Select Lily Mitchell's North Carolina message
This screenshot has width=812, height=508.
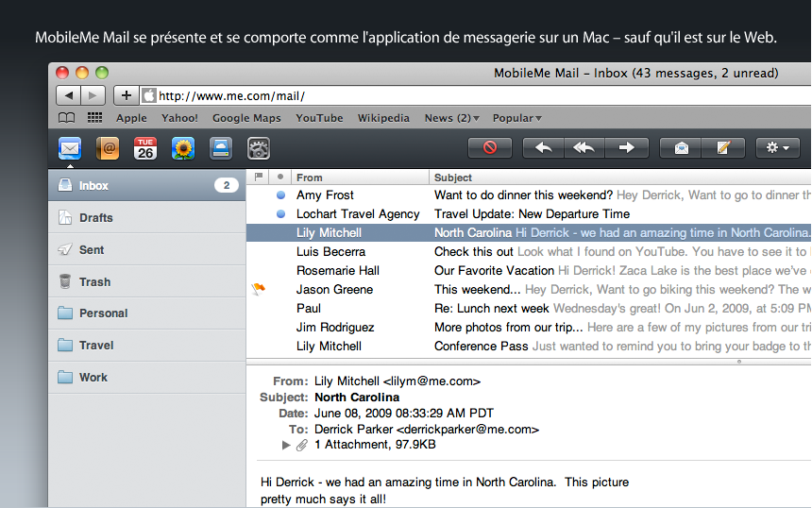point(529,232)
